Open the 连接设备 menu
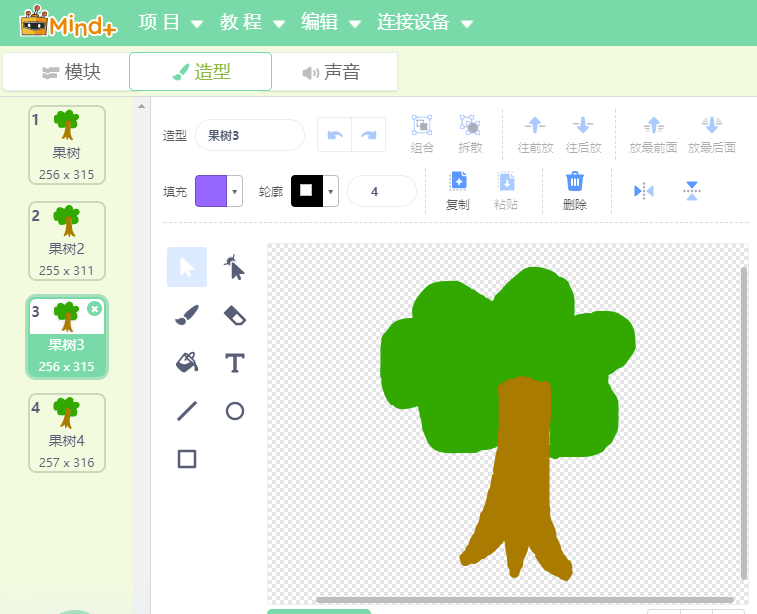Viewport: 757px width, 614px height. point(424,22)
